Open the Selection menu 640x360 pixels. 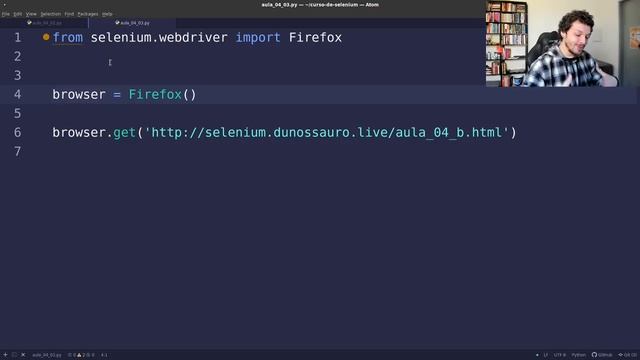click(50, 14)
